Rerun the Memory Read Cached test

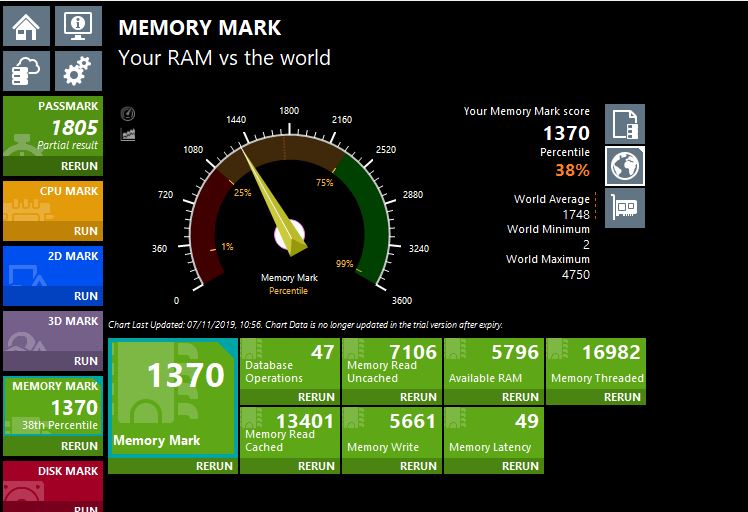pos(290,466)
